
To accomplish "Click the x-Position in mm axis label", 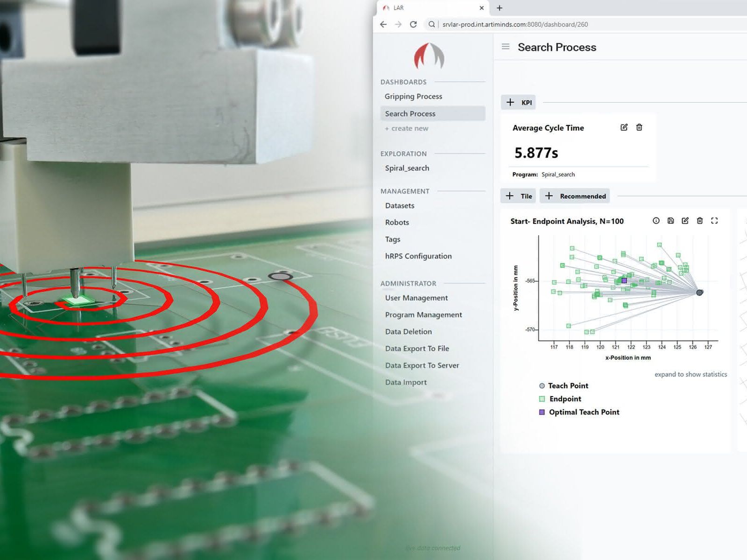I will (628, 357).
